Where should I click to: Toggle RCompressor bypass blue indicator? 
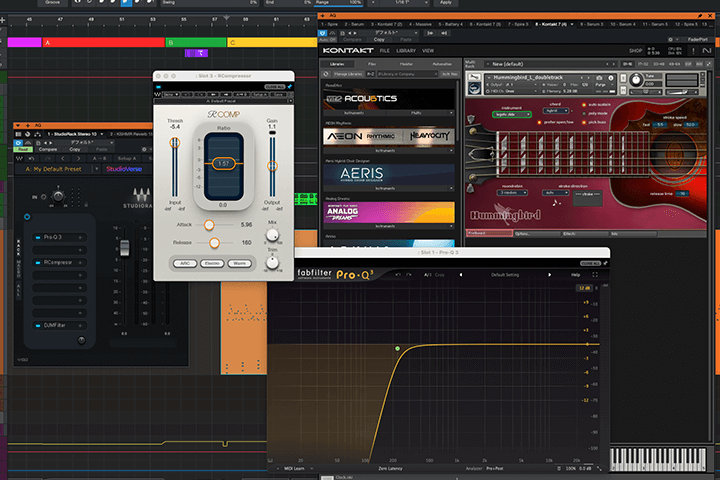(x=158, y=87)
